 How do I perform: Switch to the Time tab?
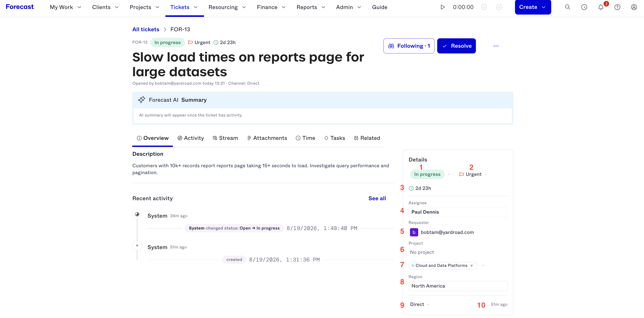pyautogui.click(x=305, y=138)
